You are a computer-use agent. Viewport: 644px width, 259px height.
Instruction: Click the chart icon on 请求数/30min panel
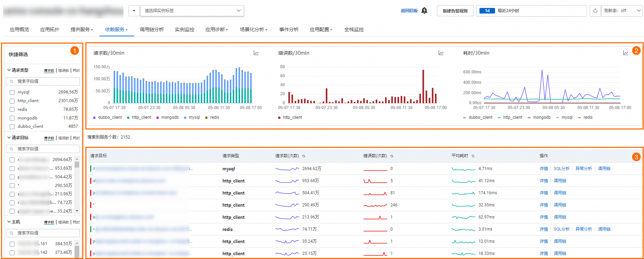(x=256, y=53)
